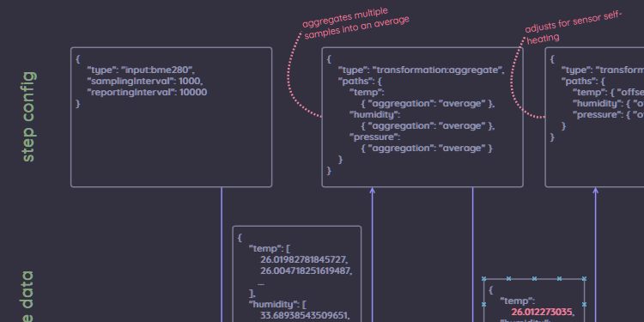Click the "samplingInterval": 1000 line
The image size is (644, 322).
coord(145,81)
